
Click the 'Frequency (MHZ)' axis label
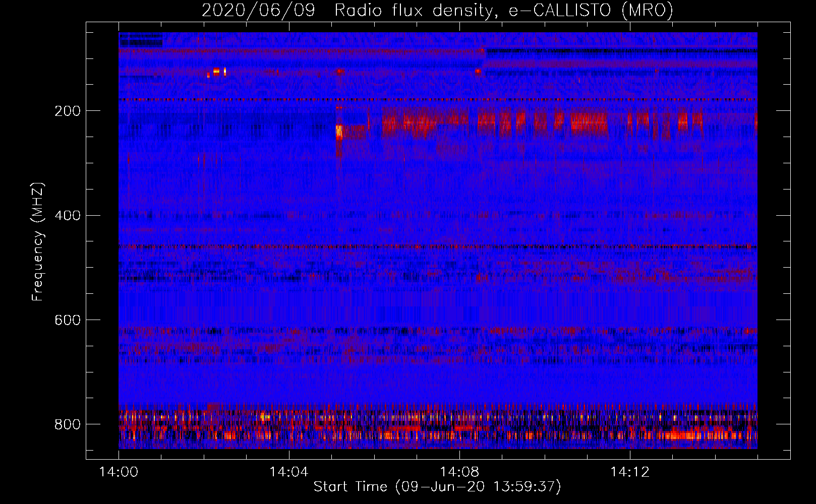tap(38, 242)
